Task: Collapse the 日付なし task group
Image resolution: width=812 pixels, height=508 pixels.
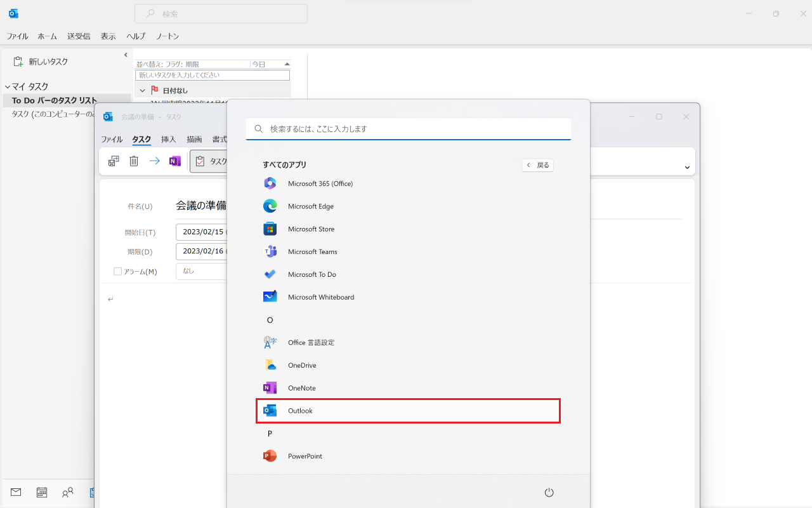Action: [x=143, y=91]
